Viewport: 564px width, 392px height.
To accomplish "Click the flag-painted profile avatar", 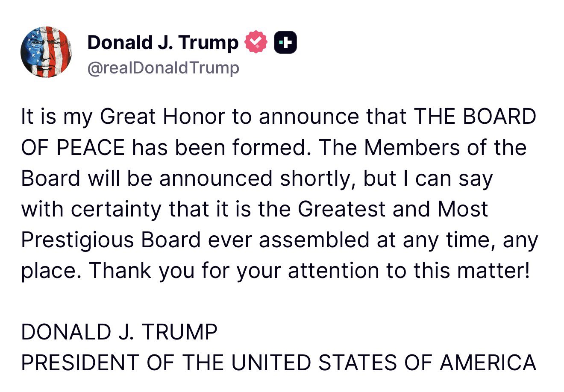I will [46, 52].
